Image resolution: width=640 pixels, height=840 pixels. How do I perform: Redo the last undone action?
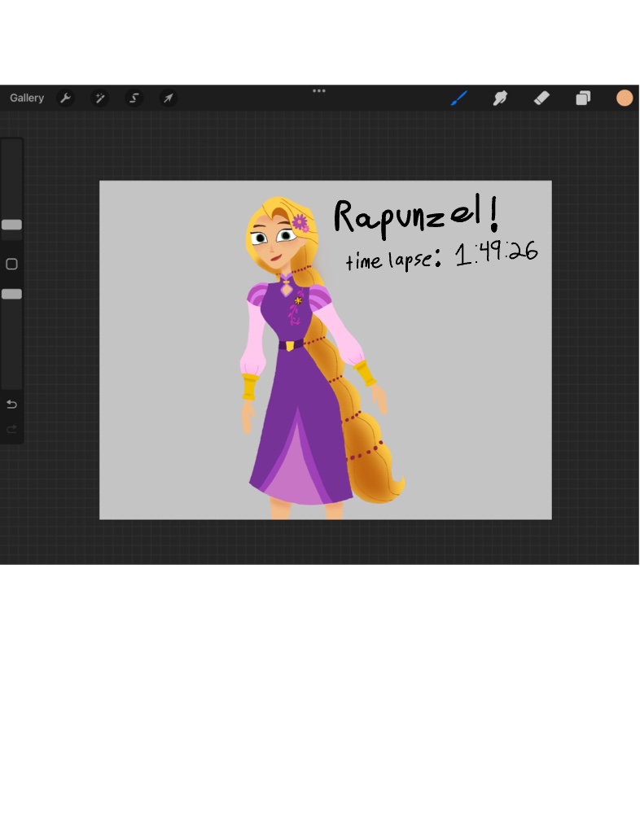[x=11, y=429]
